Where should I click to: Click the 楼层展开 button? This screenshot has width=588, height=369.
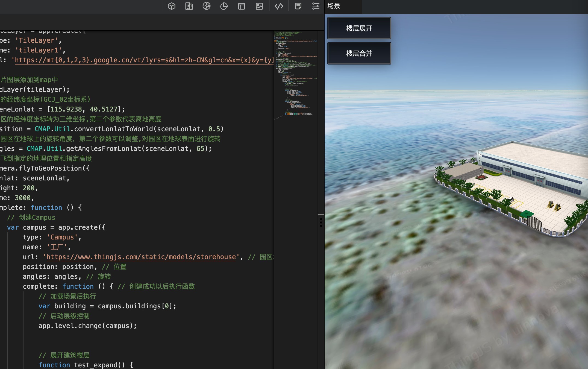[359, 28]
